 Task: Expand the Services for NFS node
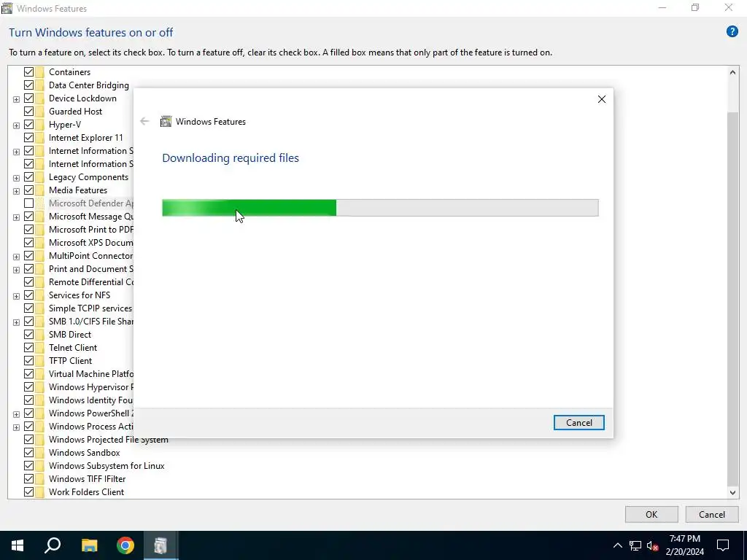[16, 296]
